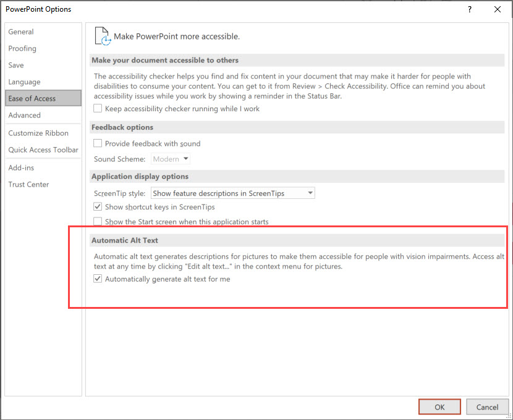Click the Application display options heading
This screenshot has width=513, height=420.
tap(140, 177)
